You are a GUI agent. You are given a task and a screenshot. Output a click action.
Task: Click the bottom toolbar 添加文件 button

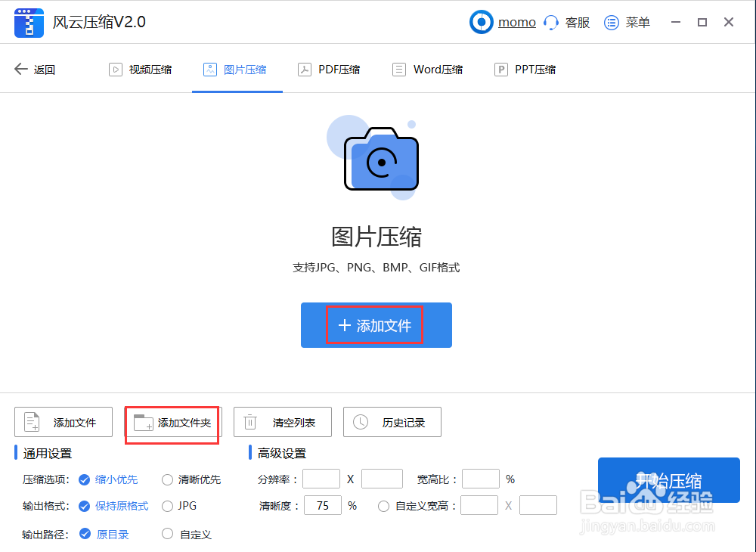click(64, 422)
